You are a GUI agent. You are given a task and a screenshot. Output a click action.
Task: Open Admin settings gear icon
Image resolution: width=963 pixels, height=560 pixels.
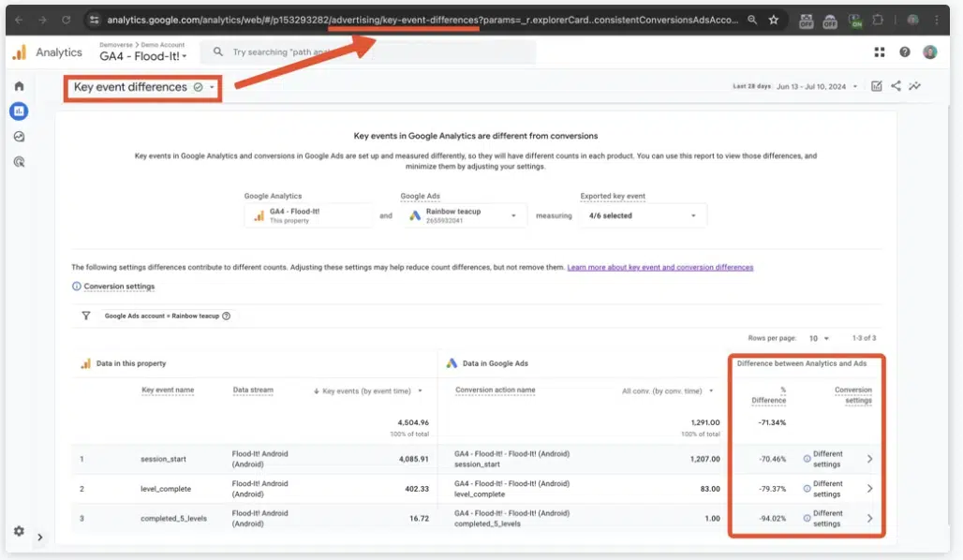(19, 531)
